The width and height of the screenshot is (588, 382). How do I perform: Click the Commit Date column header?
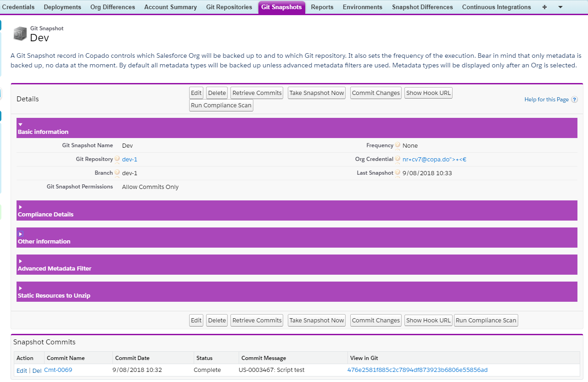tap(132, 358)
